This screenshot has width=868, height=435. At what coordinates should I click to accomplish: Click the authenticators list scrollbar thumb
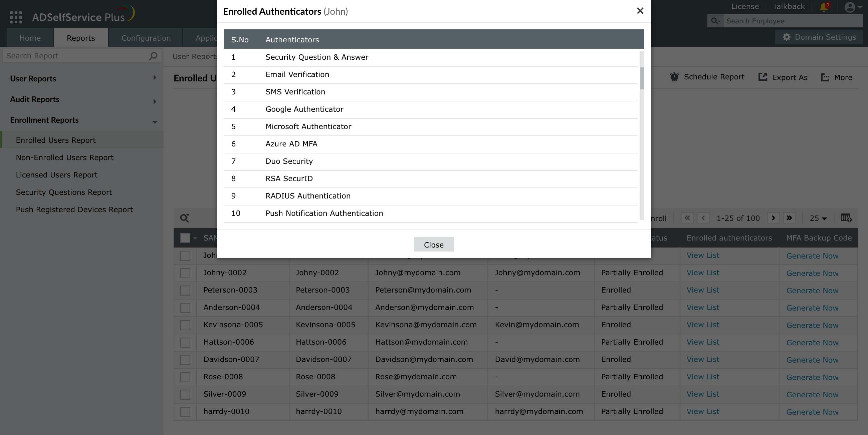[x=642, y=78]
